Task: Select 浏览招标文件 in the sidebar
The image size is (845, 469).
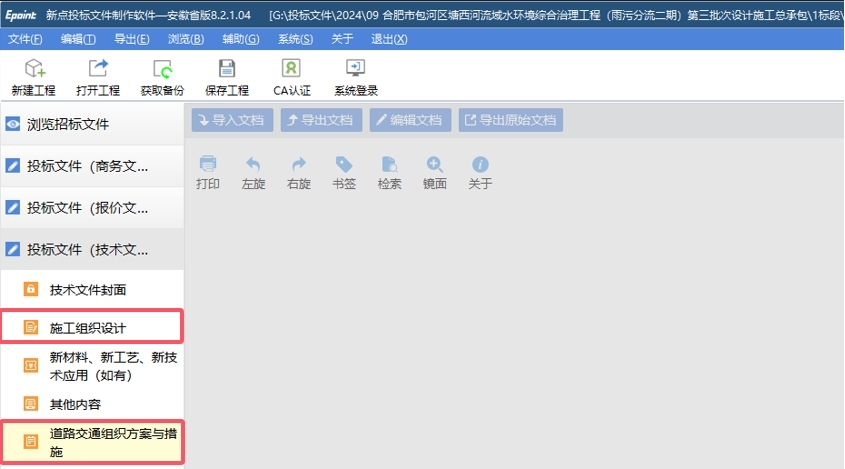Action: pos(92,124)
